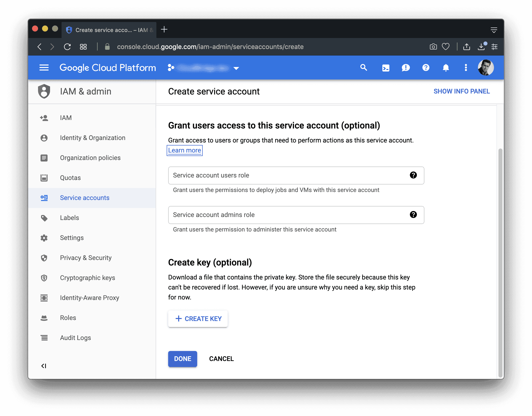
Task: Click the send feedback icon
Action: pos(406,68)
